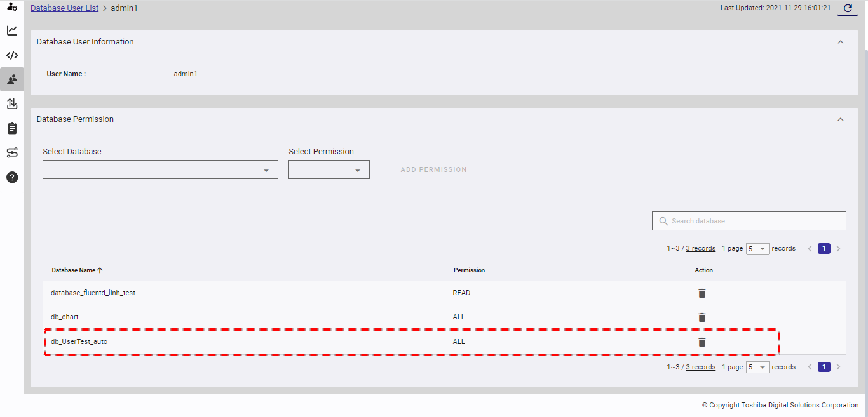Open the code query sidebar icon
The width and height of the screenshot is (868, 417).
12,55
